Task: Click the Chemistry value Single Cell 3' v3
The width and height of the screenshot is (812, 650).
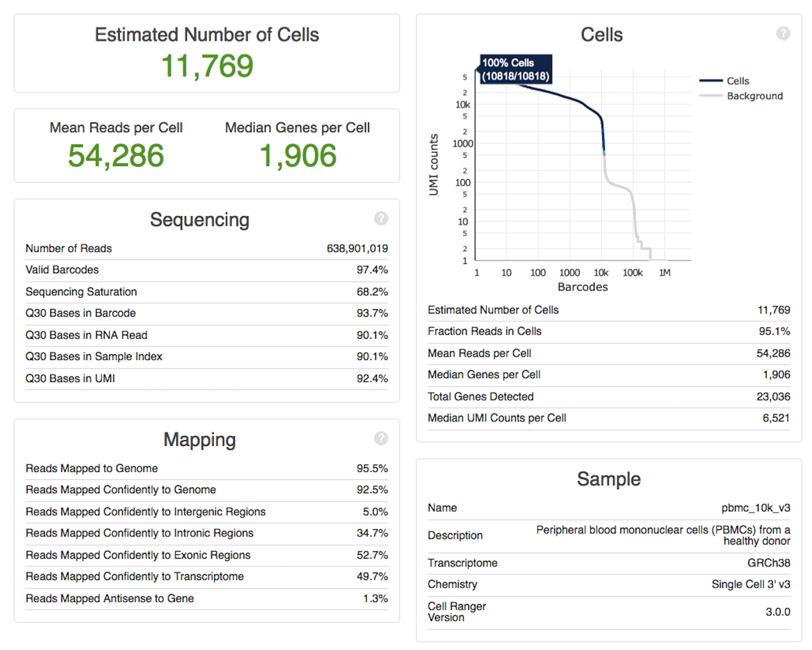Action: pos(751,584)
